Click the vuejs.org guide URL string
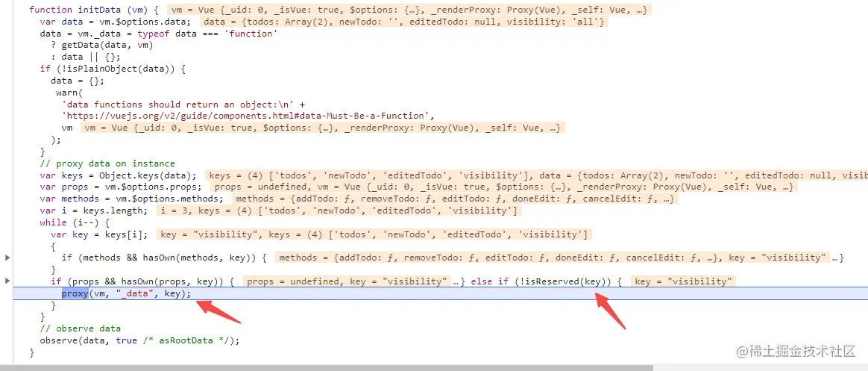The width and height of the screenshot is (868, 371). 248,116
